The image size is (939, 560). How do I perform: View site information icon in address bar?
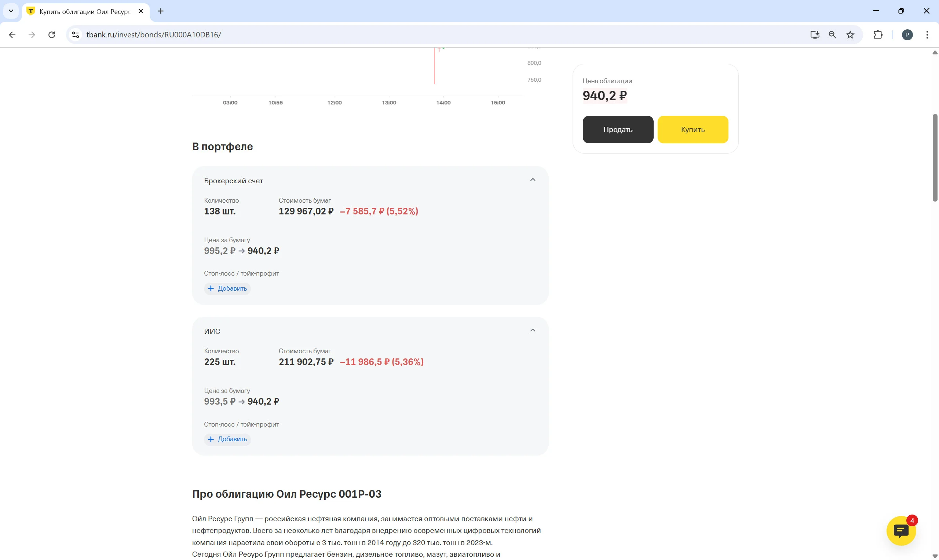pyautogui.click(x=76, y=35)
